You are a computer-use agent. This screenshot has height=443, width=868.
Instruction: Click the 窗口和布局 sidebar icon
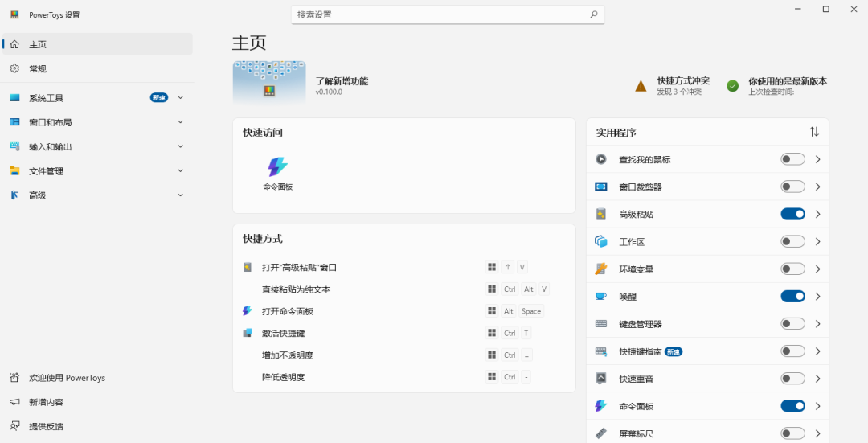point(15,122)
